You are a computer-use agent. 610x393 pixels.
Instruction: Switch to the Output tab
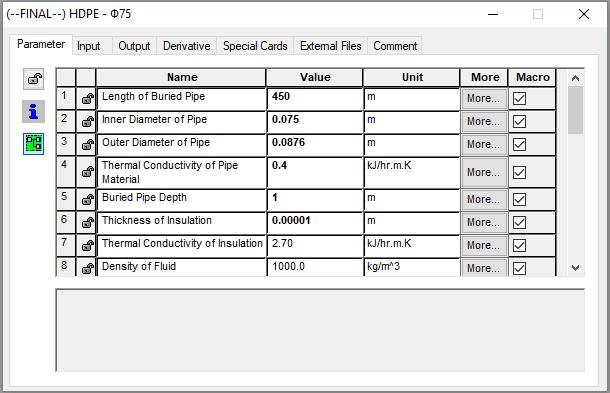[134, 46]
